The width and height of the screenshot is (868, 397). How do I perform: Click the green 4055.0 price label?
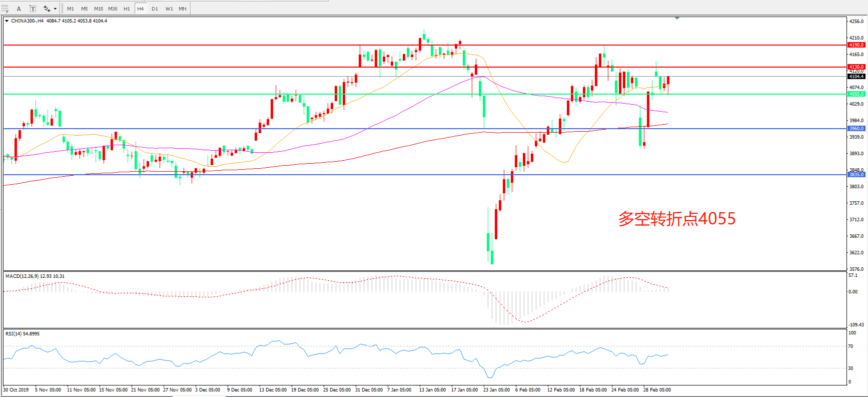tap(856, 94)
